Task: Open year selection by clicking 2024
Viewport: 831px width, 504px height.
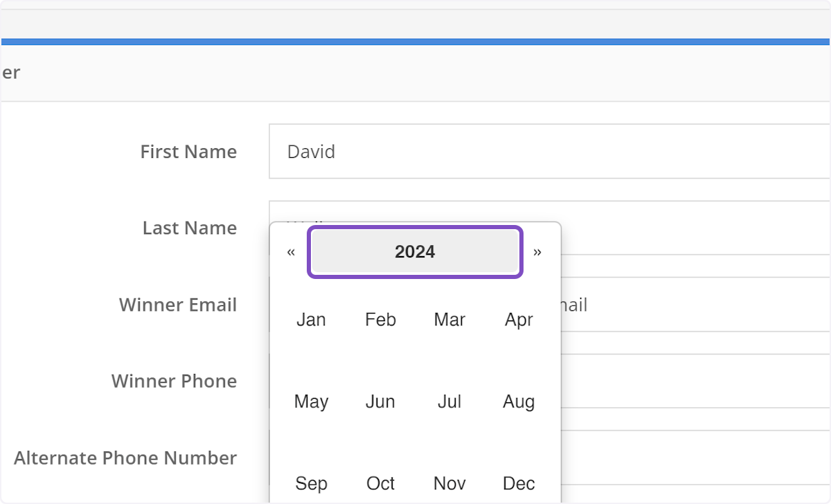Action: coord(414,252)
